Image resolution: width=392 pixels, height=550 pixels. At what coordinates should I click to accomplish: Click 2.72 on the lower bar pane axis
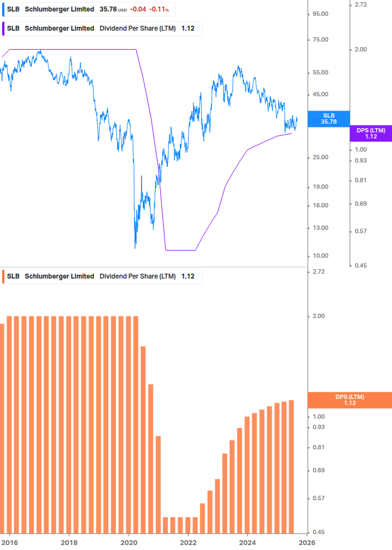(319, 272)
